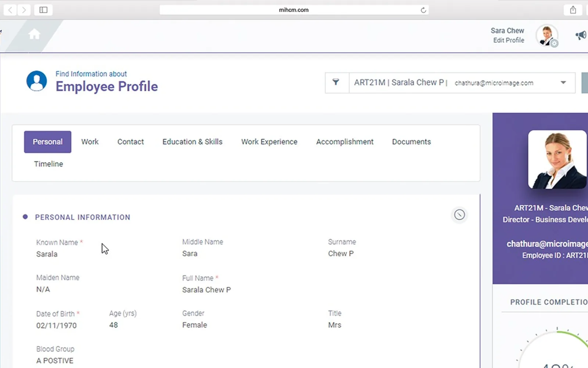Click the Sara Chew user name
Screen dimensions: 588x368
tap(508, 31)
